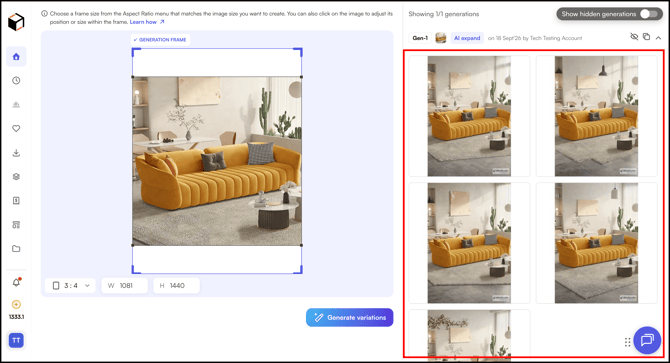Click the layers stack icon in sidebar
Image resolution: width=670 pixels, height=363 pixels.
click(x=16, y=176)
